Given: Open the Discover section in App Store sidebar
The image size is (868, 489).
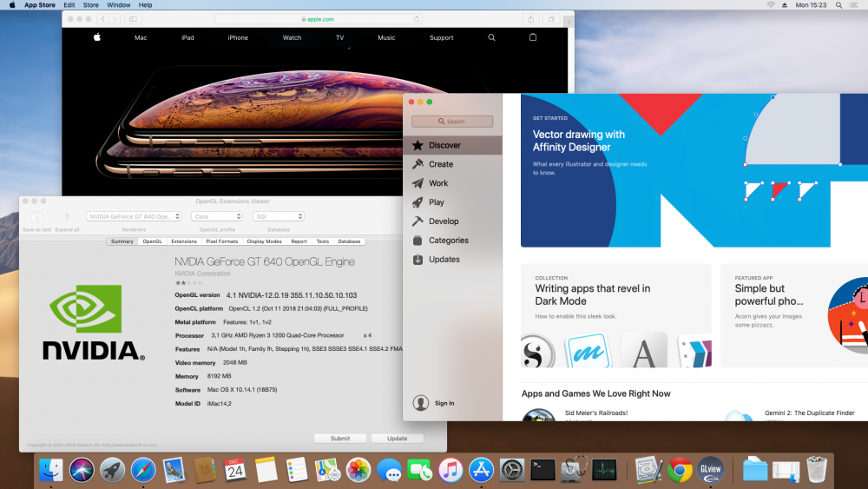Looking at the screenshot, I should (x=452, y=145).
